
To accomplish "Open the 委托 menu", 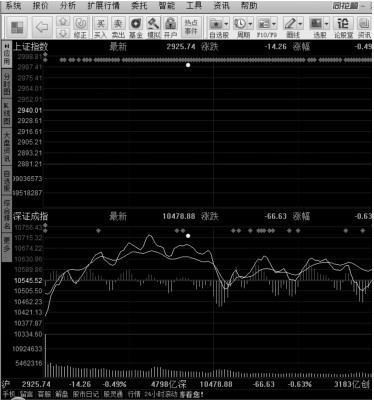I will click(139, 6).
